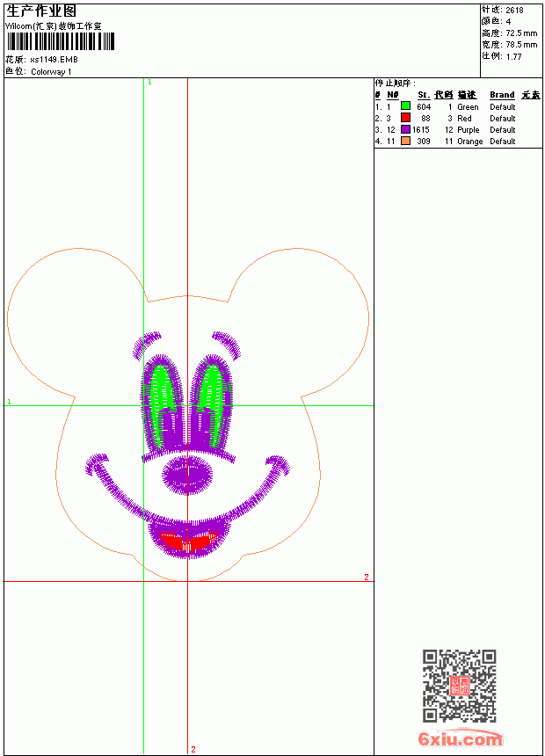The width and height of the screenshot is (545, 756).
Task: Click the Brand column header
Action: [502, 95]
